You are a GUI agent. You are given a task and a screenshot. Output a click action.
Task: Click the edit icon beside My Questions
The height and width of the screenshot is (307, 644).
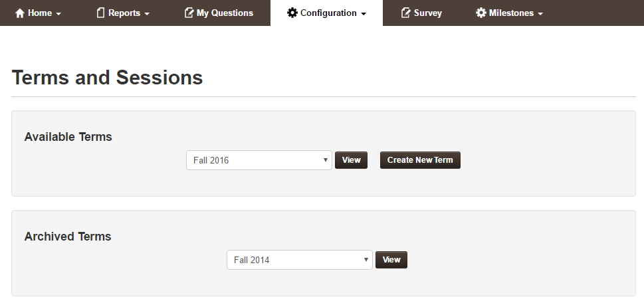(189, 13)
